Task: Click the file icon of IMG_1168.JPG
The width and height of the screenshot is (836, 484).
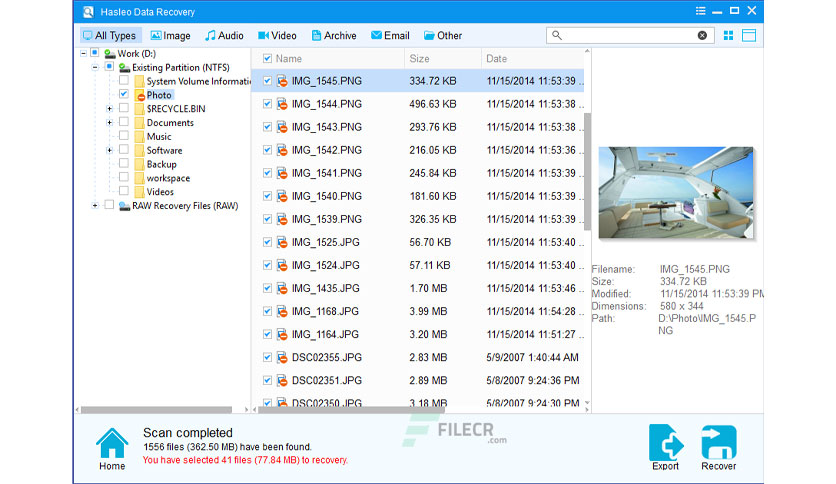Action: point(282,311)
